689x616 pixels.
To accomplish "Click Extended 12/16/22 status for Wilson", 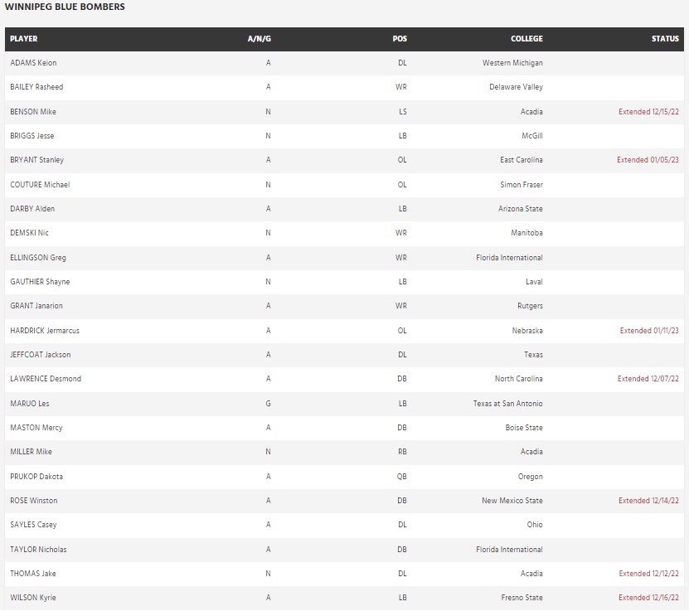I will click(648, 598).
